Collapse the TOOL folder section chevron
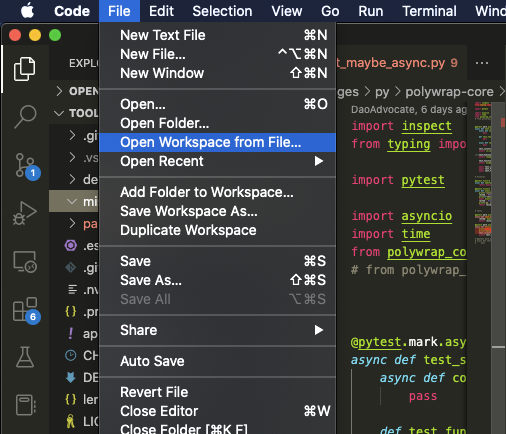 click(59, 113)
